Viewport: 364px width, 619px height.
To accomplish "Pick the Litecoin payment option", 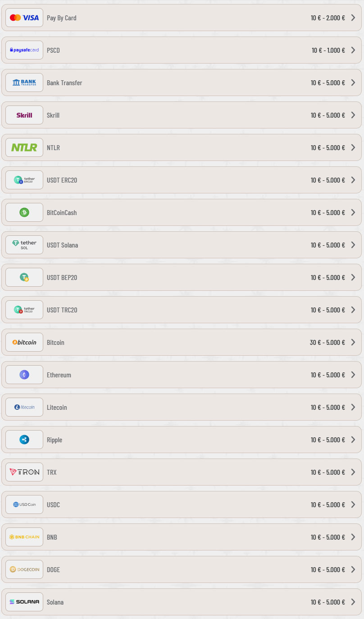I will (182, 407).
